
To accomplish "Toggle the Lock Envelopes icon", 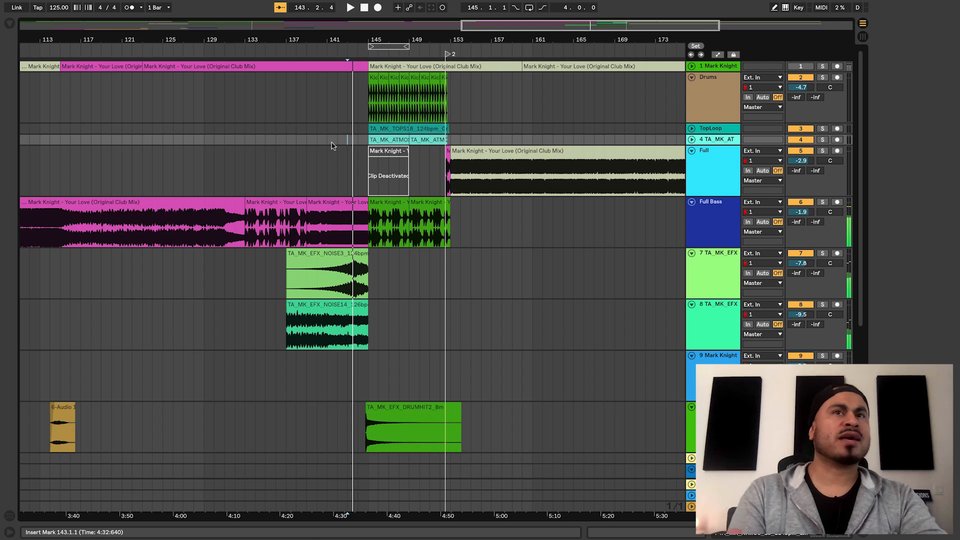I will point(733,54).
